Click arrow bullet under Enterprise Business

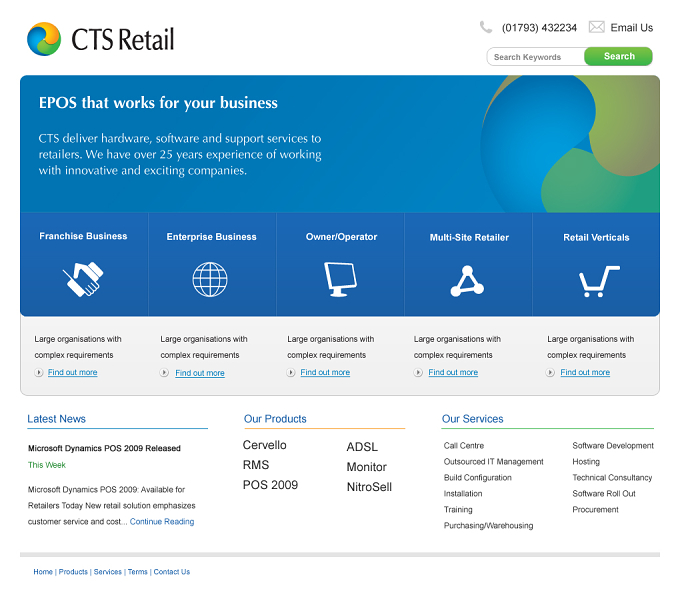click(164, 372)
